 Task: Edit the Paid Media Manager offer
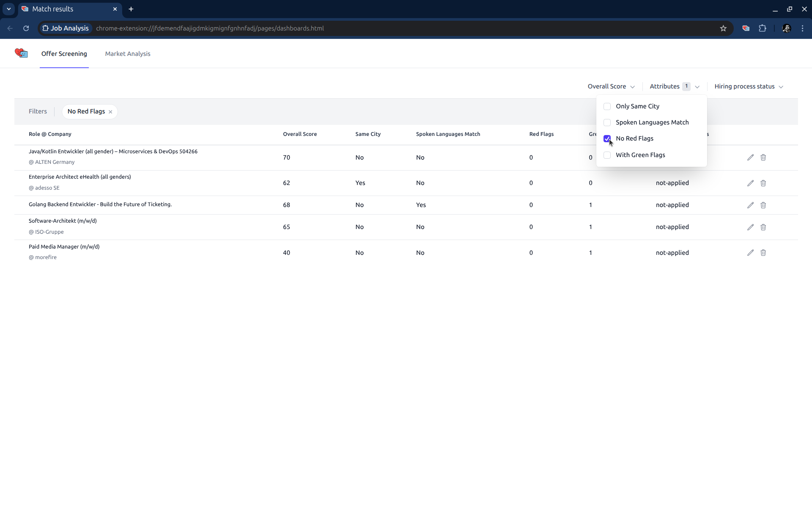(750, 253)
